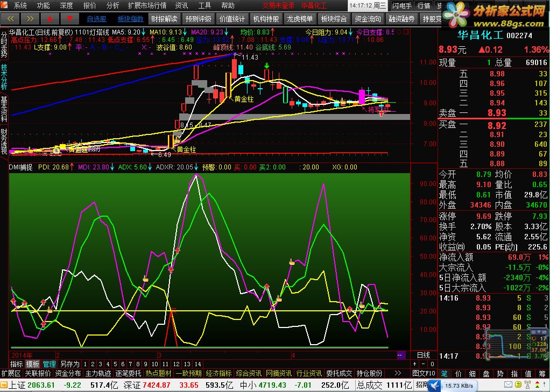This screenshot has height=392, width=550.
Task: Click the 交易未登录 trading login text
Action: tap(279, 5)
